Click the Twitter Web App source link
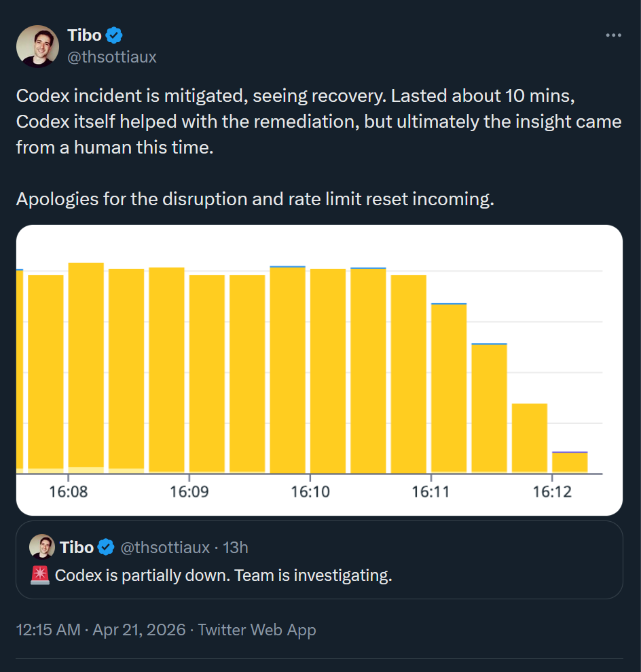 [x=257, y=630]
